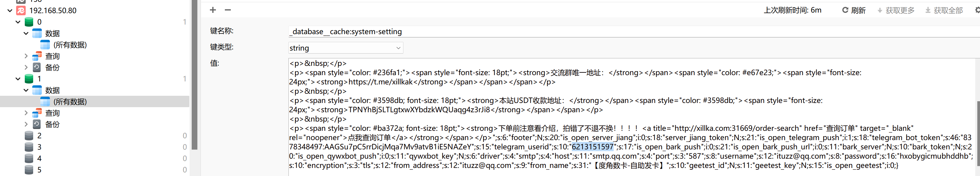Expand 查询 under database 0
This screenshot has width=980, height=176.
[26, 56]
